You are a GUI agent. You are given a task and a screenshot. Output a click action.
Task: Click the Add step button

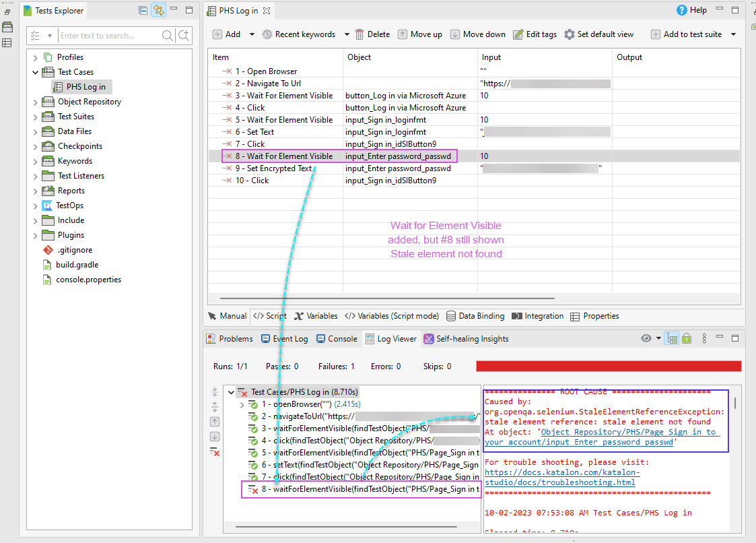(227, 34)
